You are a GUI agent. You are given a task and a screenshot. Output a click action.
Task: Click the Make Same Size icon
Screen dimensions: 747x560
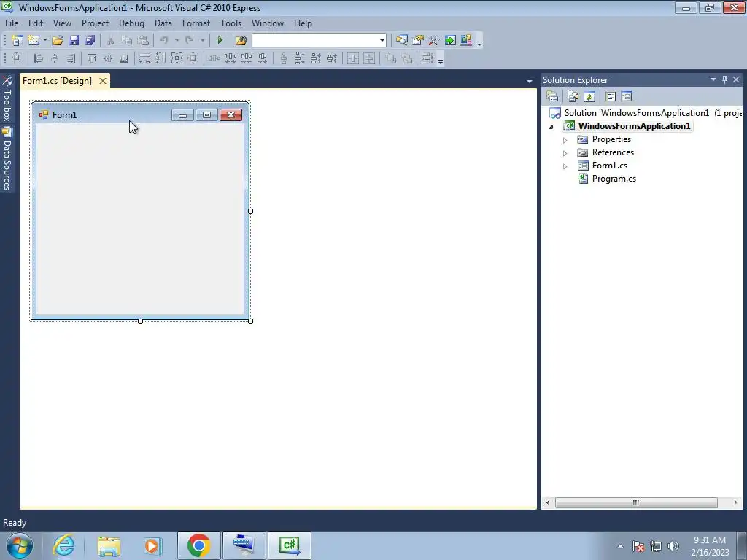[x=177, y=58]
